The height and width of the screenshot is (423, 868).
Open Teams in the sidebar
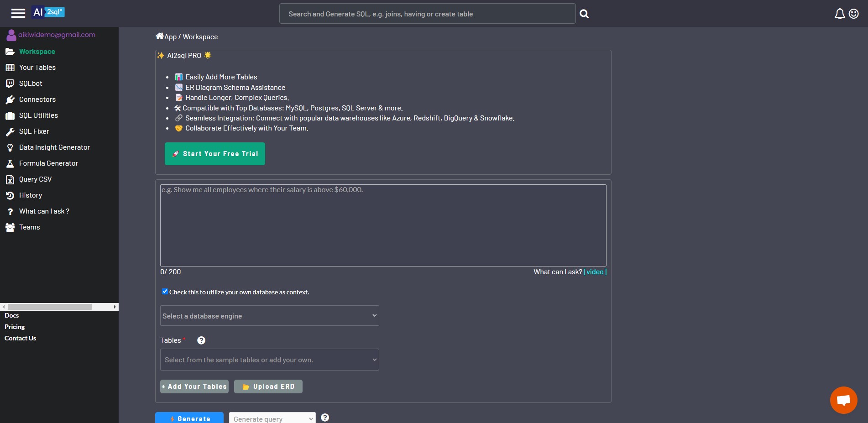(x=29, y=227)
